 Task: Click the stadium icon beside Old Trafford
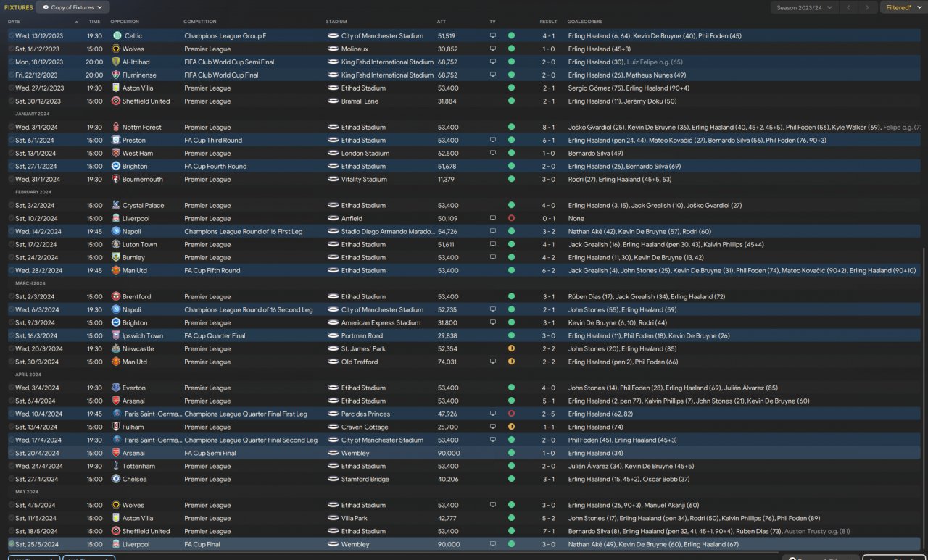(333, 362)
